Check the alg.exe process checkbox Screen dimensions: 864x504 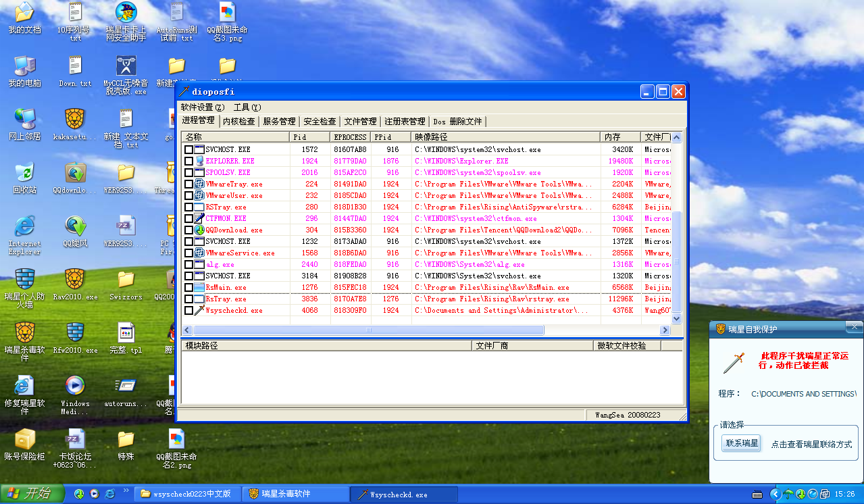tap(189, 265)
